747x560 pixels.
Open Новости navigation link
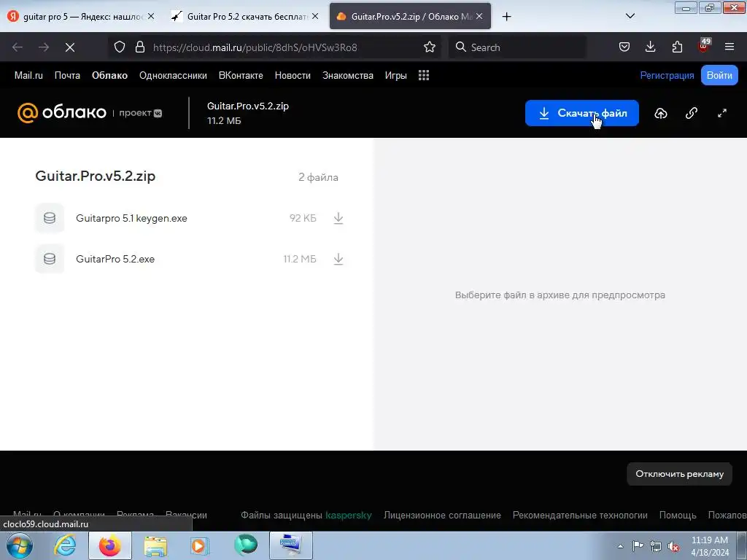[x=293, y=75]
